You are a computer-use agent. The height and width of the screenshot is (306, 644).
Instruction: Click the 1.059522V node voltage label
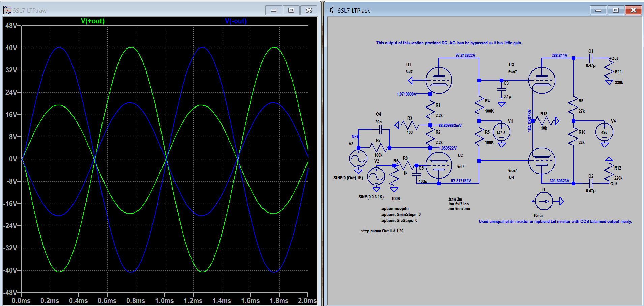(x=447, y=148)
